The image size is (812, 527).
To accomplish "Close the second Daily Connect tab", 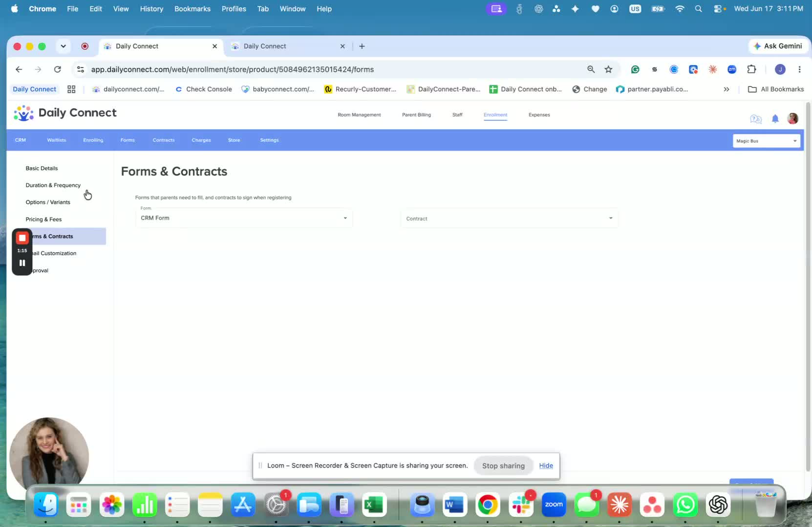I will click(342, 46).
